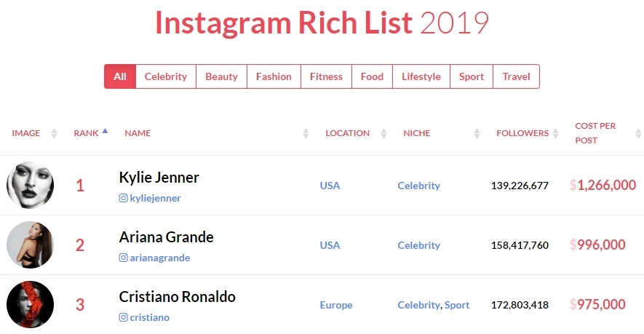
Task: Click the Sport niche link for Ronaldo
Action: (457, 305)
